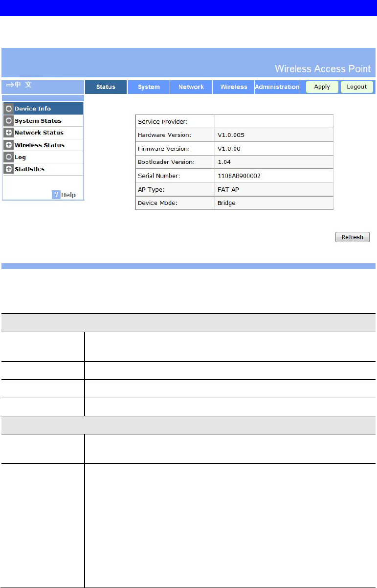377x588 pixels.
Task: Open Wireless Status menu entry
Action: tap(43, 145)
